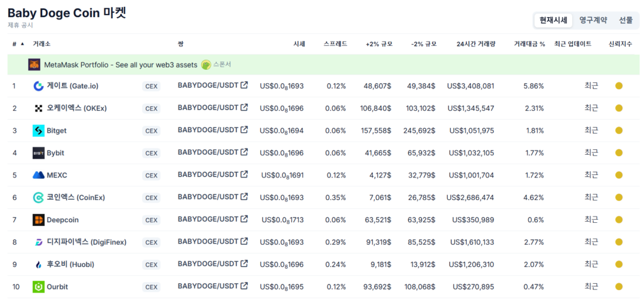Sort table by +2% 규모 header
Viewport: 644px width, 304px height.
[379, 44]
